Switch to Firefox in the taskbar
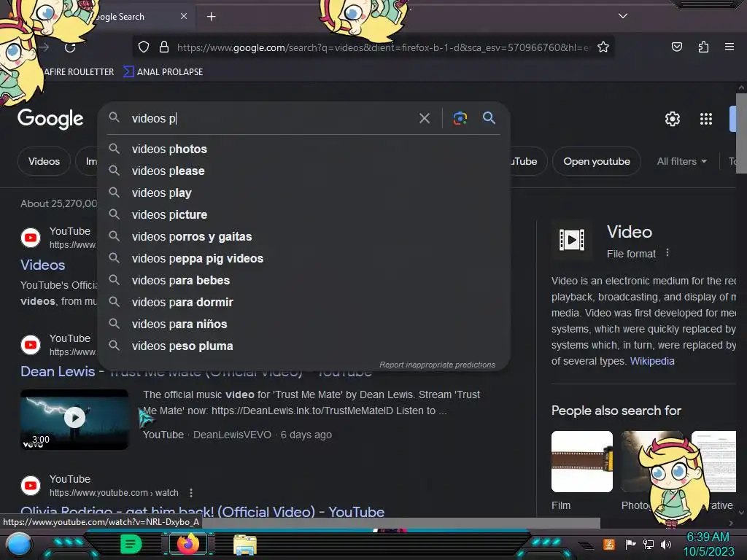Screen dimensions: 747x560 click(x=187, y=543)
